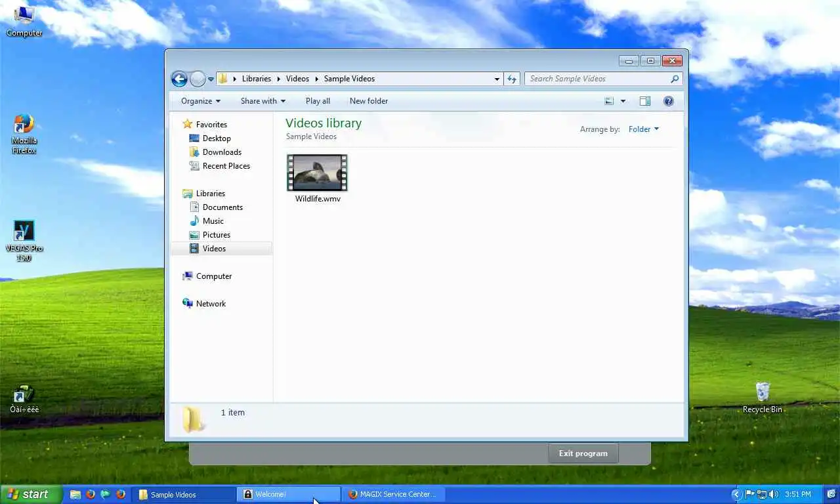Open address bar previous locations dropdown
This screenshot has width=840, height=504.
click(x=497, y=79)
